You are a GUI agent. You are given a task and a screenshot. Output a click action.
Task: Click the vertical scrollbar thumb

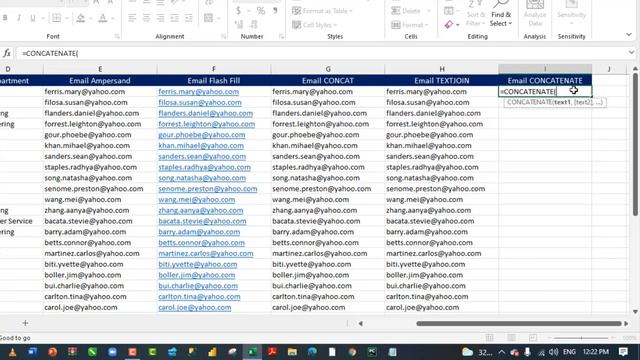pos(635,144)
